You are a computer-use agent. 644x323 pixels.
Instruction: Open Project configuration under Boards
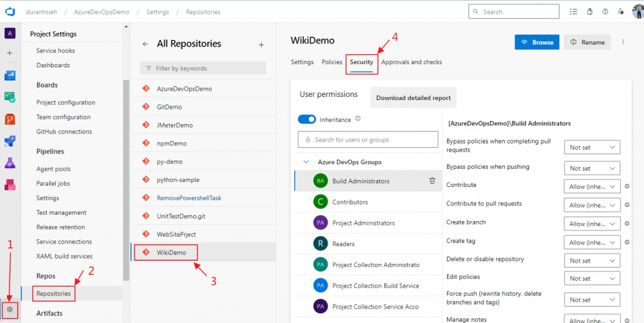65,103
